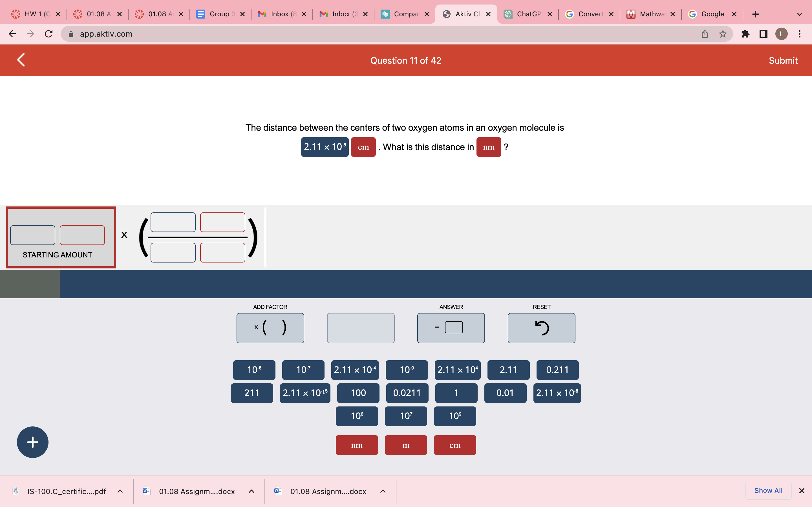Click Submit in the header
The width and height of the screenshot is (812, 507).
[x=783, y=60]
